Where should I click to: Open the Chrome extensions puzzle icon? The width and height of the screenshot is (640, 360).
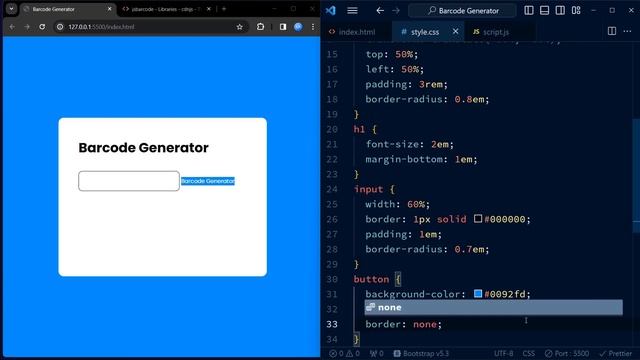(x=260, y=27)
